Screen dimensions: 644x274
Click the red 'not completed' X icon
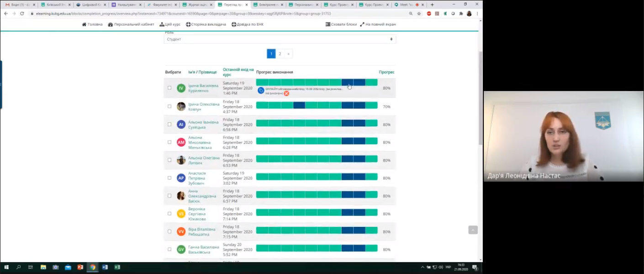tap(286, 93)
